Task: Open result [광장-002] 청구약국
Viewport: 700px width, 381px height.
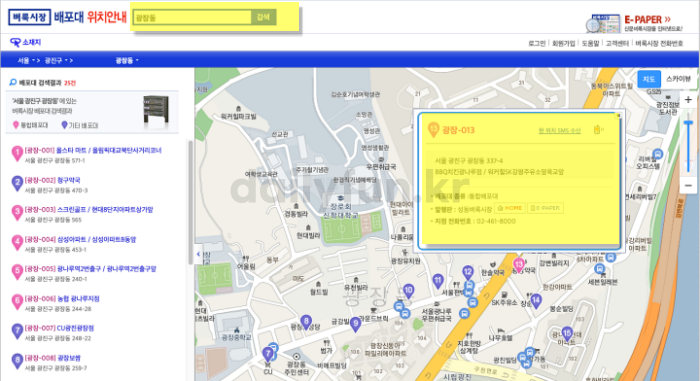Action: click(52, 180)
